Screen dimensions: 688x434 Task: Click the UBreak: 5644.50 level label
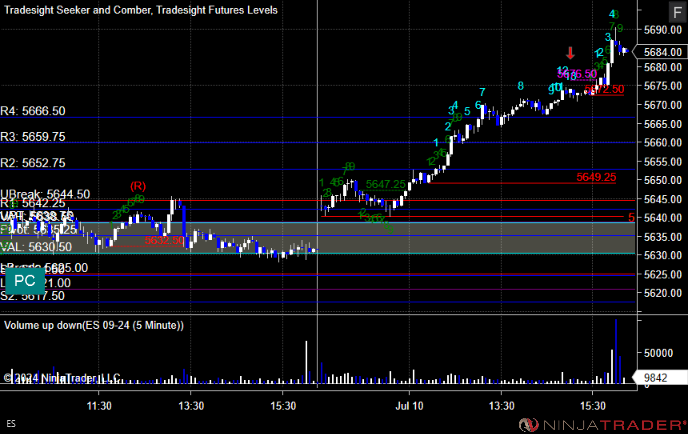pos(45,194)
